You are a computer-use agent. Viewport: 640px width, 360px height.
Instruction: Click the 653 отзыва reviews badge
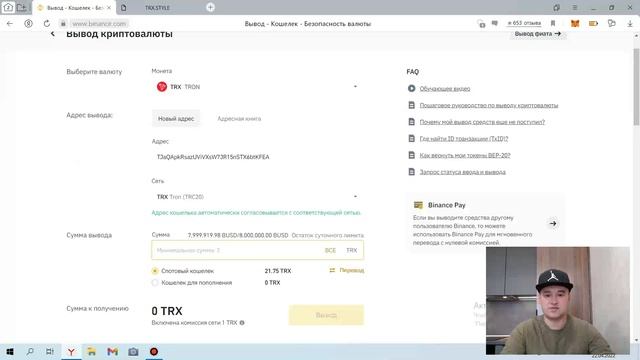(x=524, y=23)
